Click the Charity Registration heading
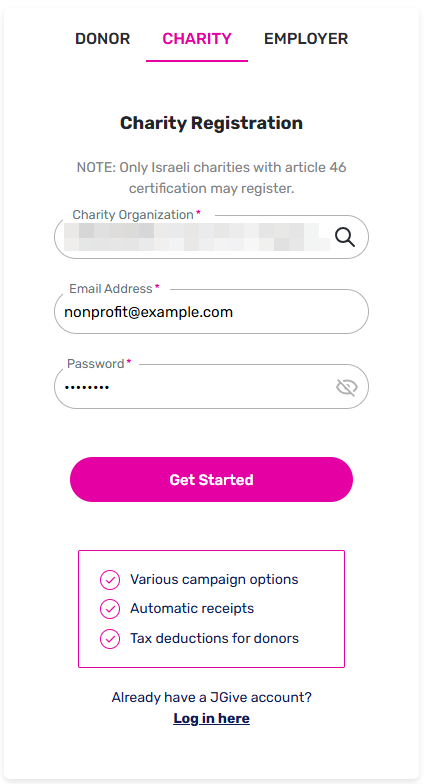The width and height of the screenshot is (424, 784). click(x=212, y=123)
